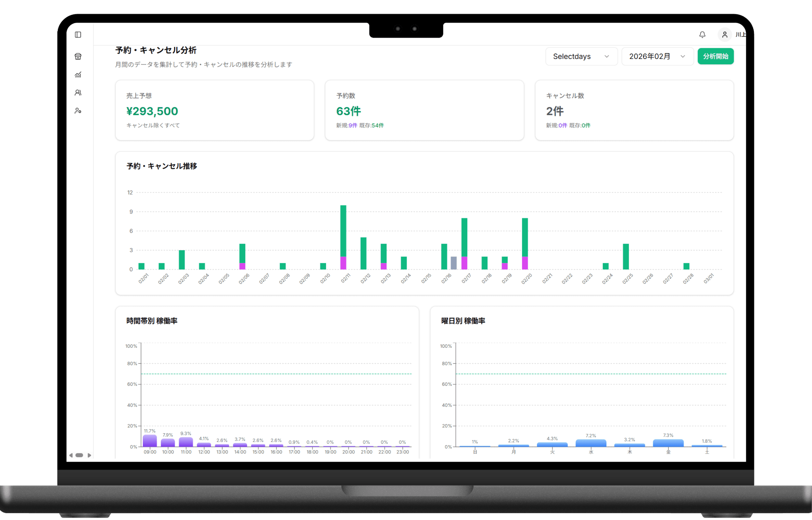Image resolution: width=812 pixels, height=520 pixels.
Task: Click the gray cancel bar at 02/16
Action: (454, 263)
